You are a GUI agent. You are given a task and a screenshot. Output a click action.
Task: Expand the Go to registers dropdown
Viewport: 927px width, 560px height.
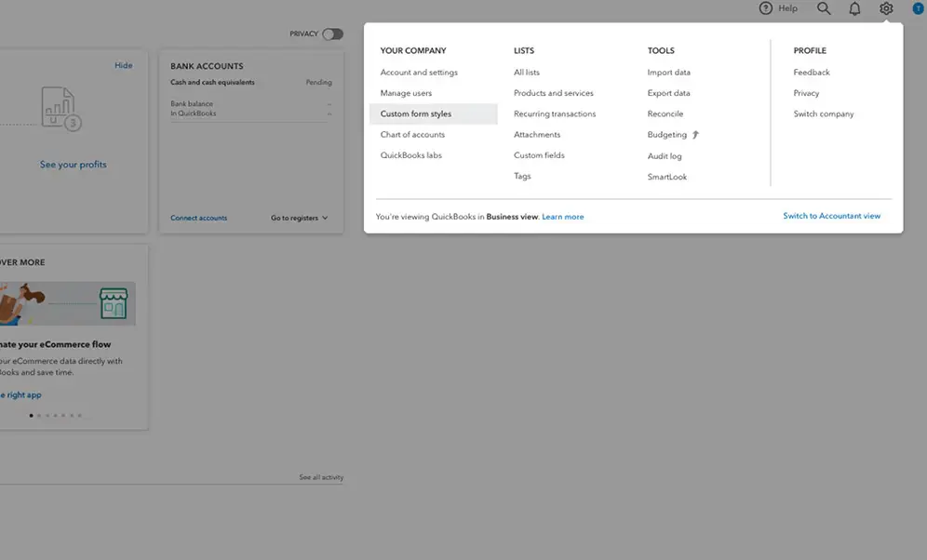pyautogui.click(x=299, y=218)
